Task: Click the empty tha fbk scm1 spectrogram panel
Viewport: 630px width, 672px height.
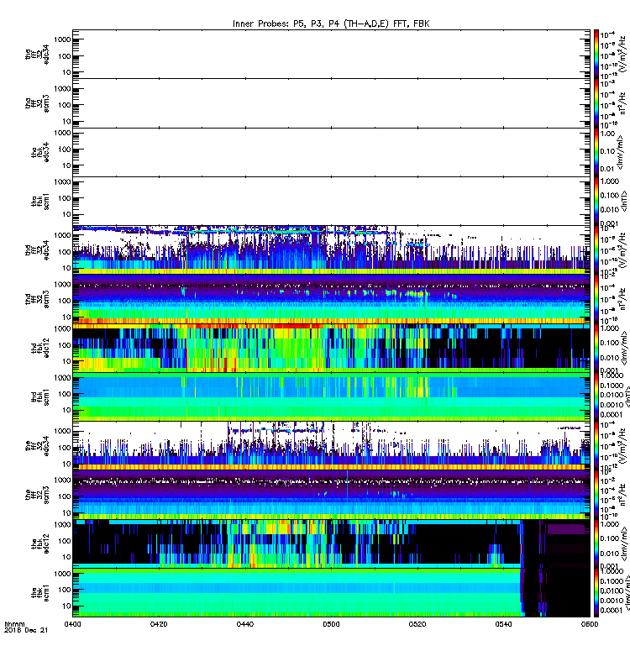Action: click(331, 202)
